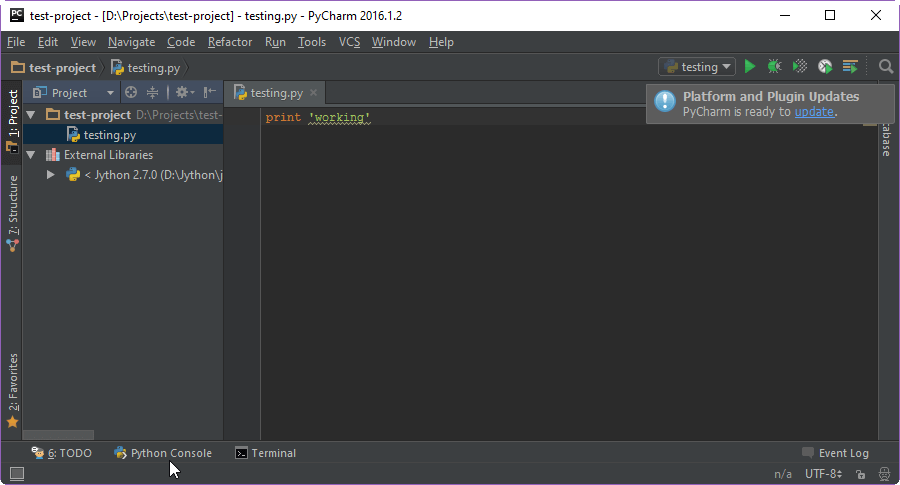Expand the Jython 2.7.0 node
This screenshot has width=900, height=485.
pos(51,174)
